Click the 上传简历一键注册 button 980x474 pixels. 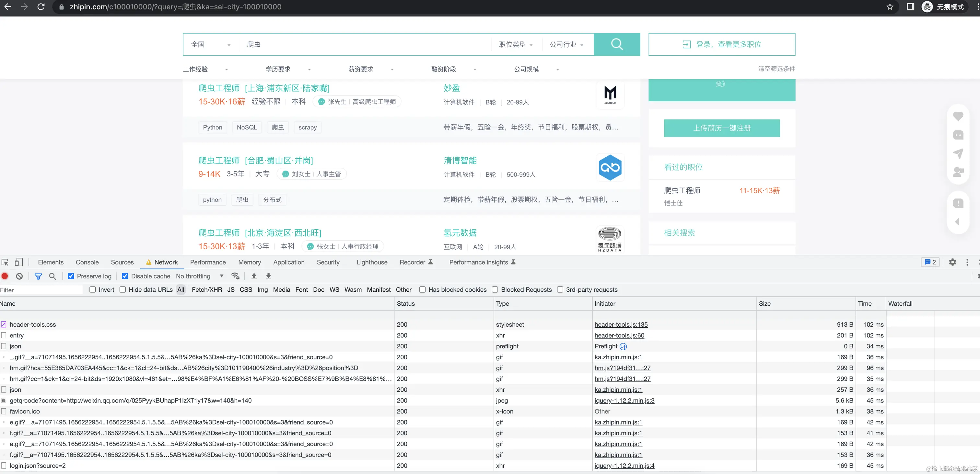[x=722, y=128]
